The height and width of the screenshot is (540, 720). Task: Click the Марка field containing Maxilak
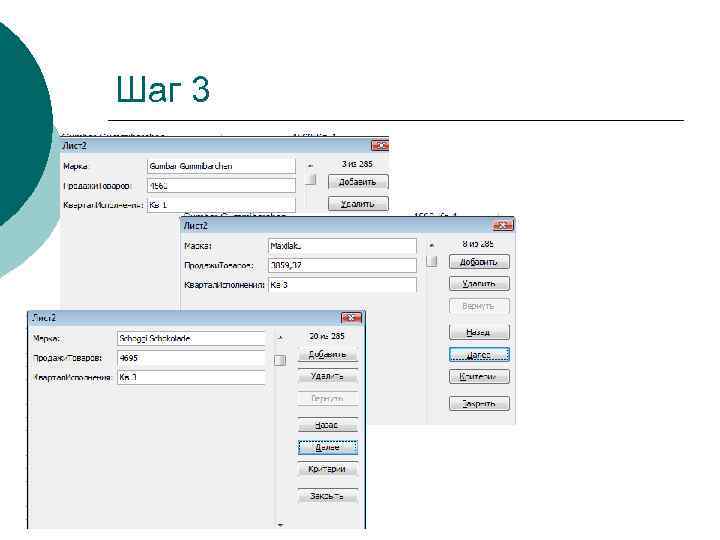342,246
